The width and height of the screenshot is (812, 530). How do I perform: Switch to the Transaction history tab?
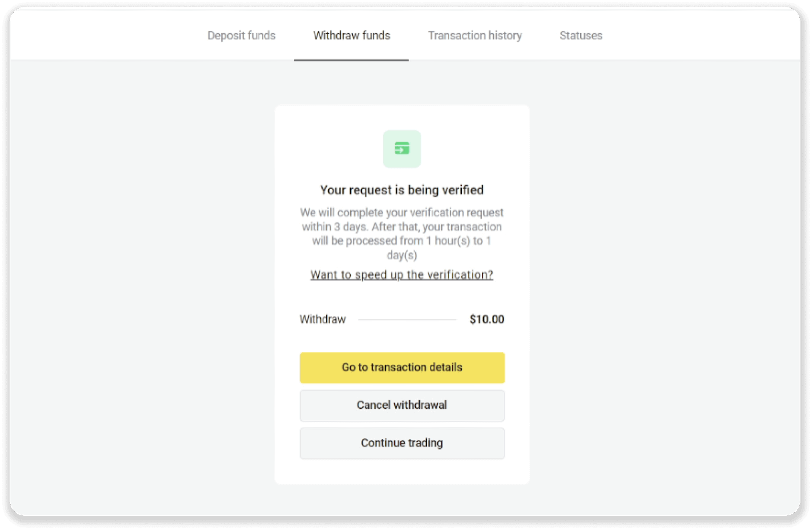coord(475,36)
